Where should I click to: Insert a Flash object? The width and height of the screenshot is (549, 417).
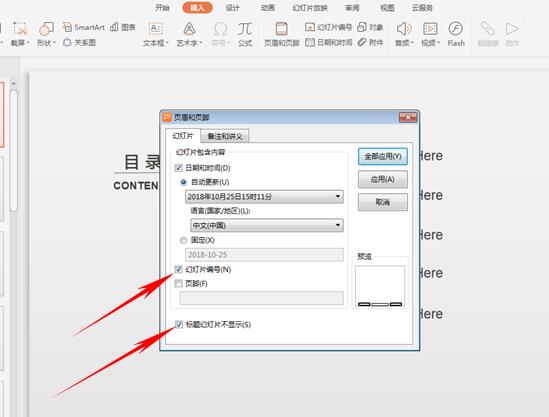(456, 34)
